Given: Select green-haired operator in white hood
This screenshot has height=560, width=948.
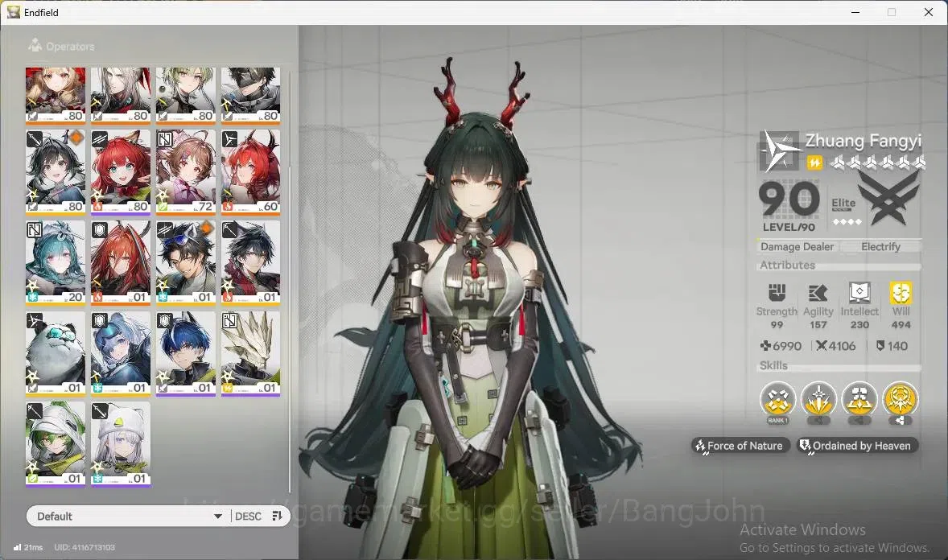Looking at the screenshot, I should pyautogui.click(x=55, y=444).
